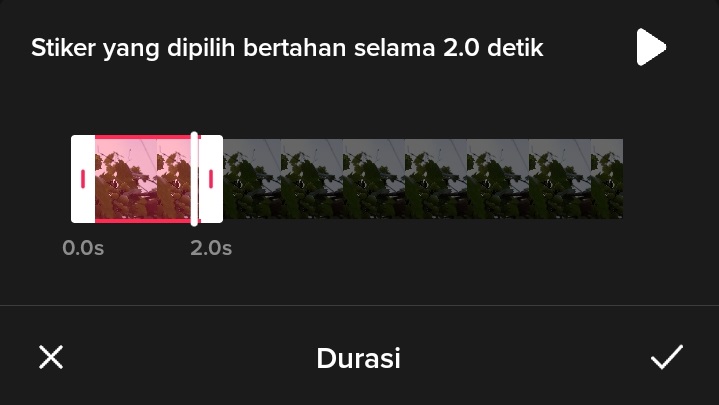Tap the third dimmed filmstrip frame
719x405 pixels.
click(374, 179)
